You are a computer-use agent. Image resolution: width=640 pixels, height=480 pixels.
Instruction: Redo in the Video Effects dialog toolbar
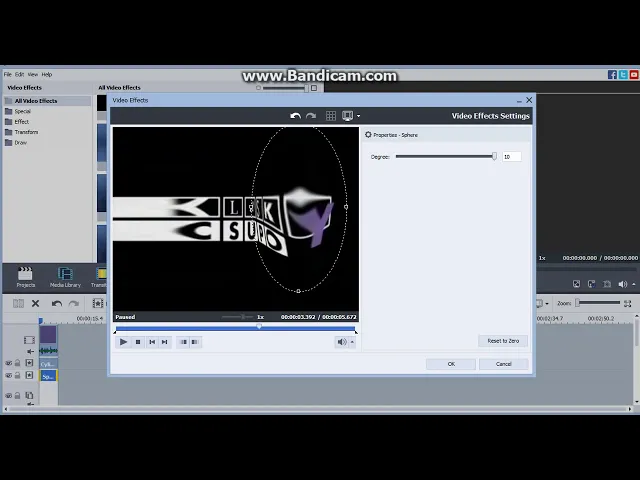(x=311, y=116)
